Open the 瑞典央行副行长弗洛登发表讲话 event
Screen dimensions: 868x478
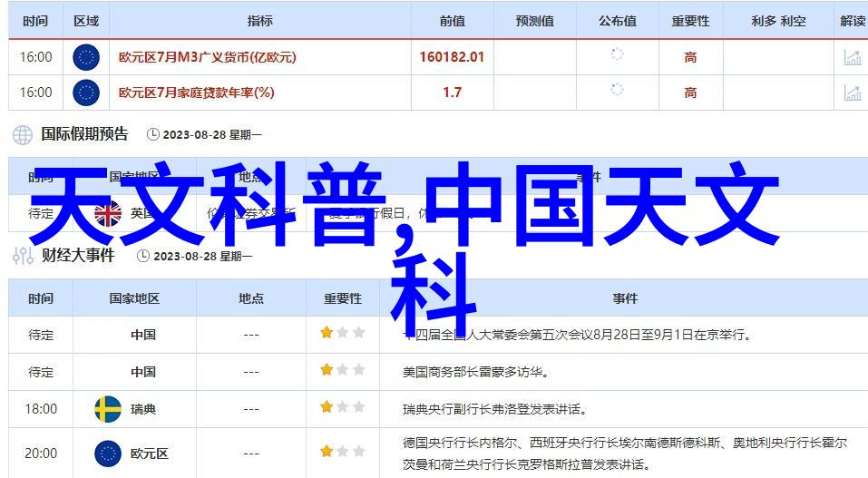click(x=493, y=409)
